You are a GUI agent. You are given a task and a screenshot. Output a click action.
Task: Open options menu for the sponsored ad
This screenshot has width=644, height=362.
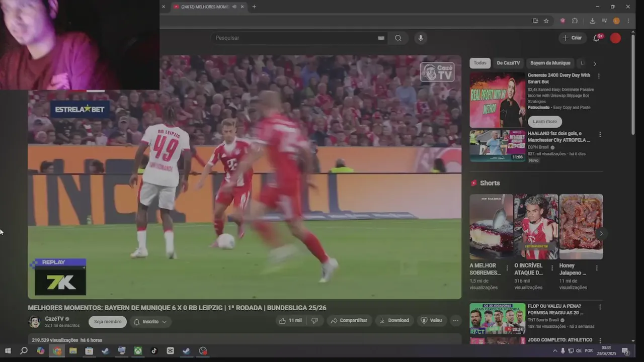599,76
